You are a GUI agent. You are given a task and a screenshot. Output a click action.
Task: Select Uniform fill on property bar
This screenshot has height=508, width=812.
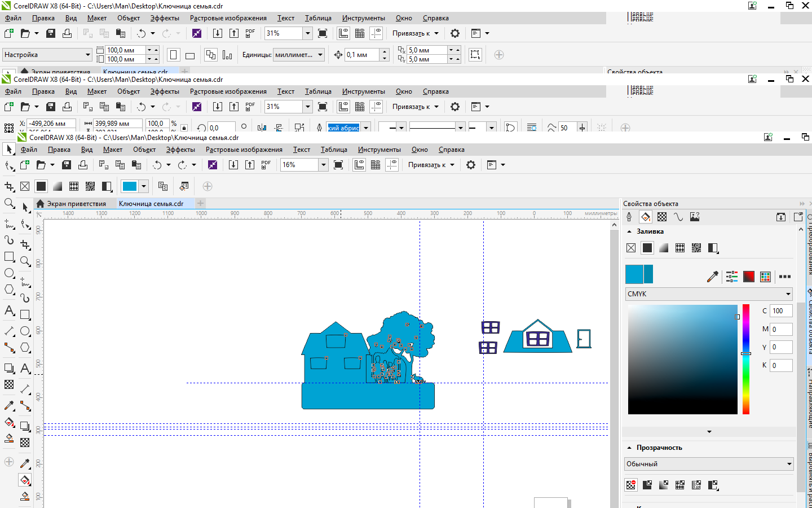41,186
